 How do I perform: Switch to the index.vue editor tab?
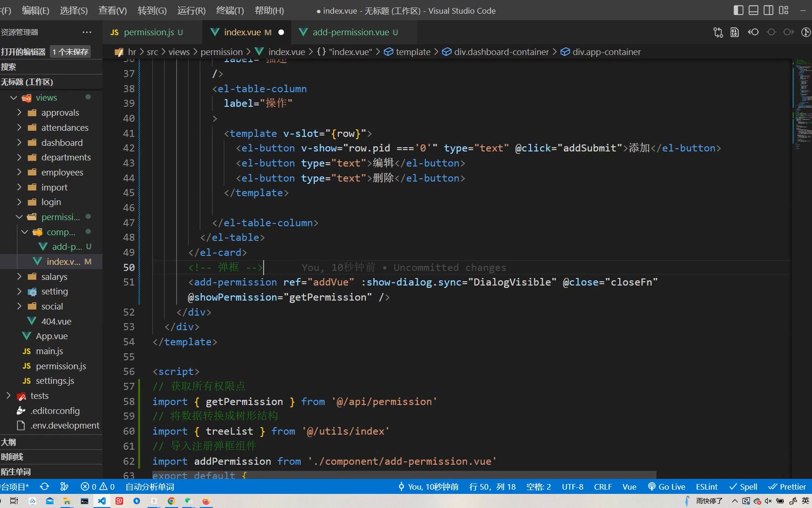247,32
